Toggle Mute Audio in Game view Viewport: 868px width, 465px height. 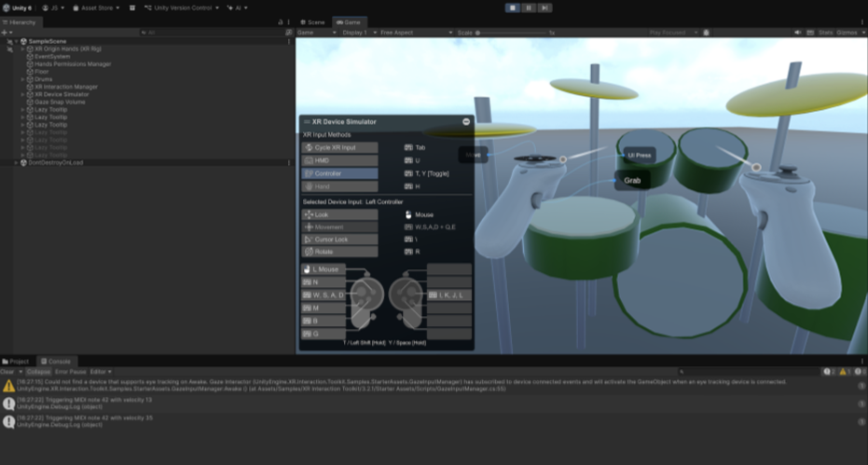(x=798, y=33)
